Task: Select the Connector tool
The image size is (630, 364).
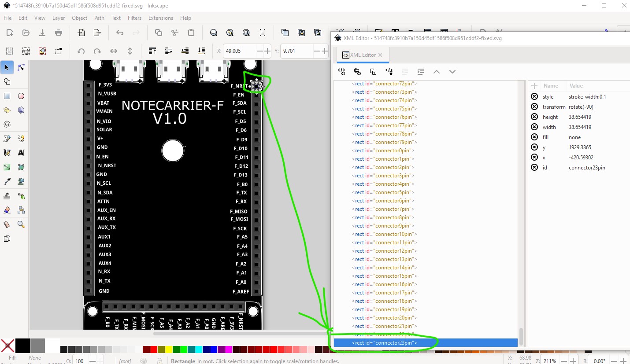Action: click(x=21, y=210)
